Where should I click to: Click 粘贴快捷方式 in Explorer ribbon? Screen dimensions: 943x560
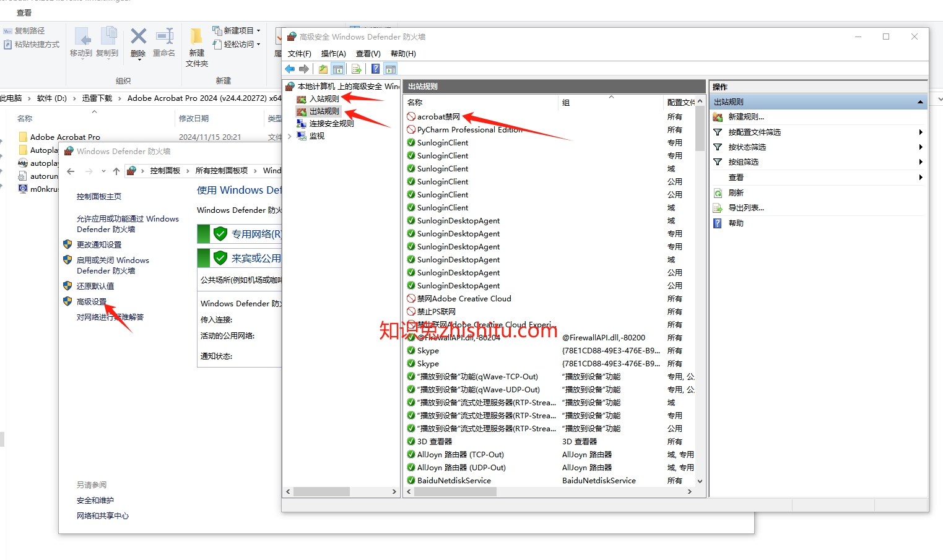coord(32,45)
